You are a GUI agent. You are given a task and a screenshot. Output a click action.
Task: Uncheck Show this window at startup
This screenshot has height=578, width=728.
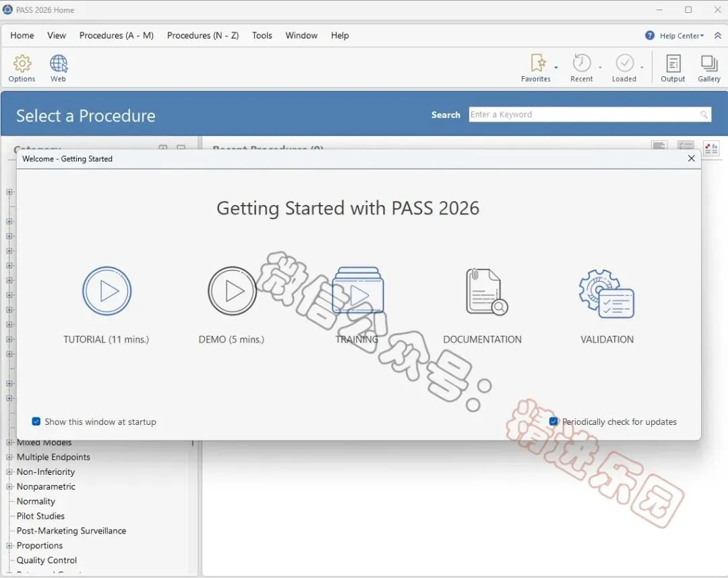[x=36, y=422]
